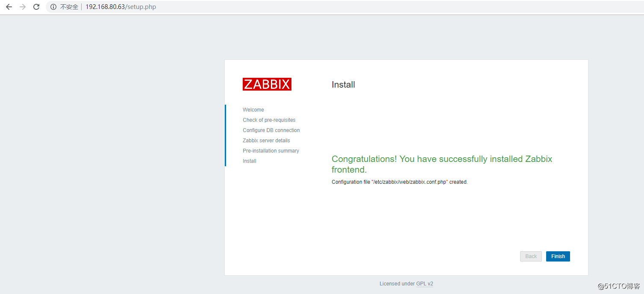Viewport: 644px width, 294px height.
Task: Reload the page with refresh icon
Action: [37, 7]
